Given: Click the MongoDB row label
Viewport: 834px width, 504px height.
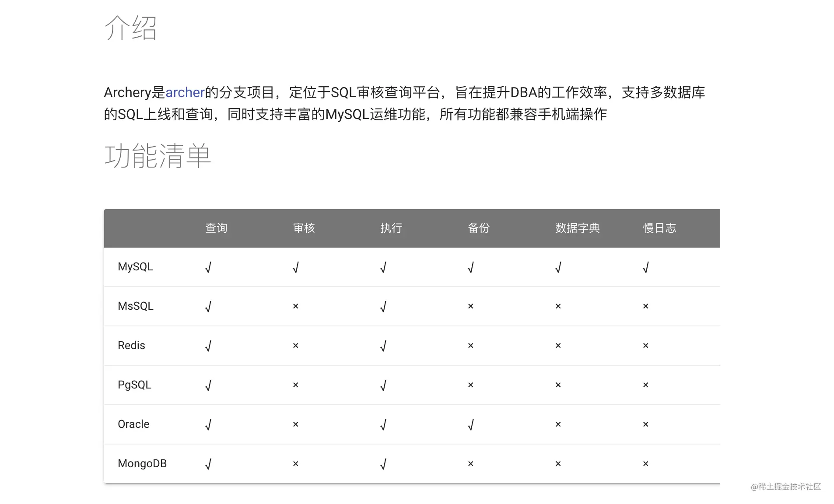Looking at the screenshot, I should point(142,464).
